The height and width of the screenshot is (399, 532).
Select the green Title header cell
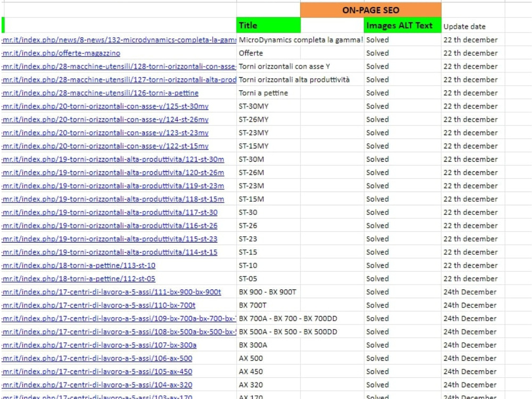[268, 26]
